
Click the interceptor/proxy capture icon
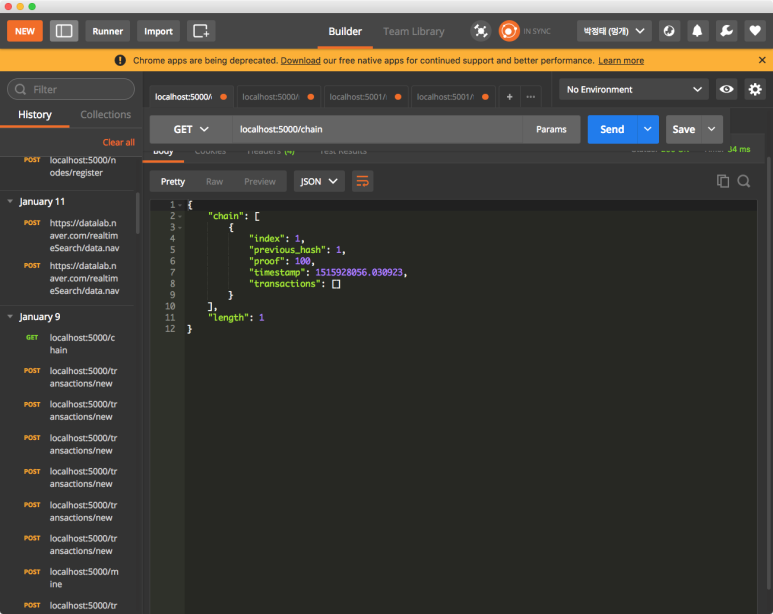click(x=481, y=31)
